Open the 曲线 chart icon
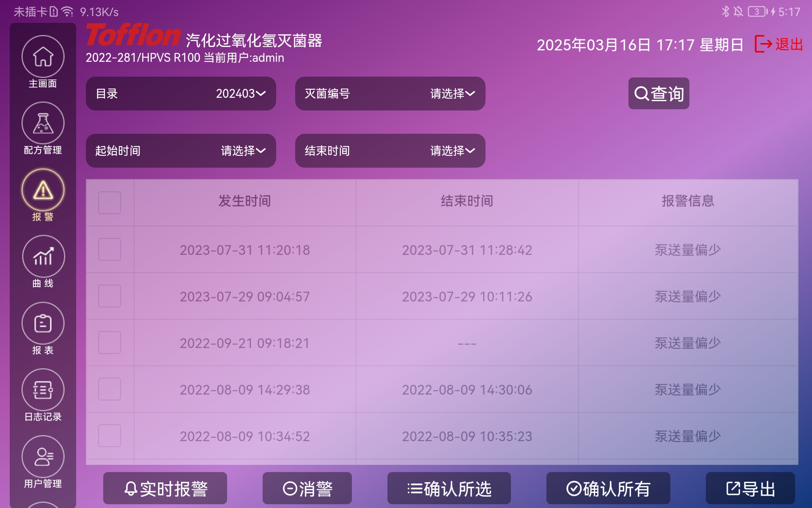Viewport: 812px width, 508px height. [43, 257]
